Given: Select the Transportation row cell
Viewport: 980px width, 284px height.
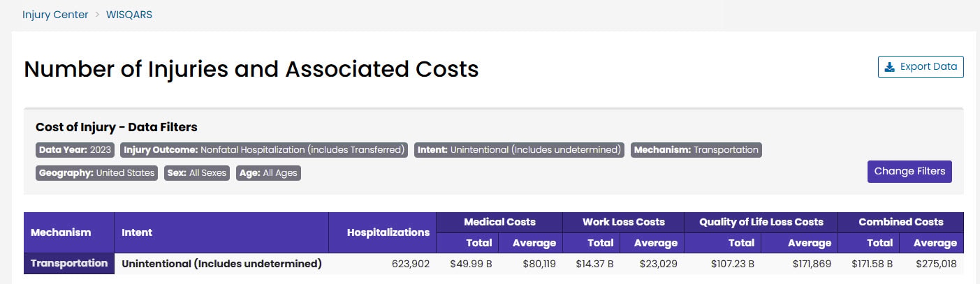Looking at the screenshot, I should click(x=69, y=264).
